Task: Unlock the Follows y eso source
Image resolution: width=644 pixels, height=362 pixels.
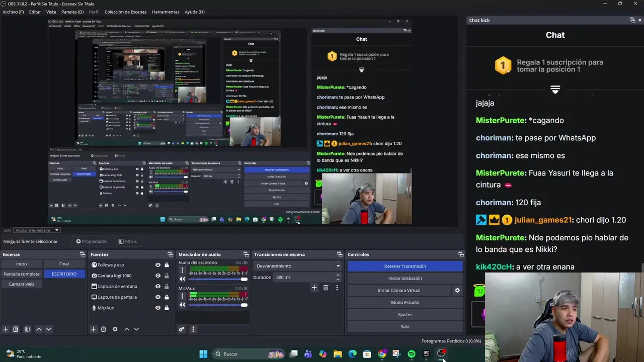Action: (167, 265)
